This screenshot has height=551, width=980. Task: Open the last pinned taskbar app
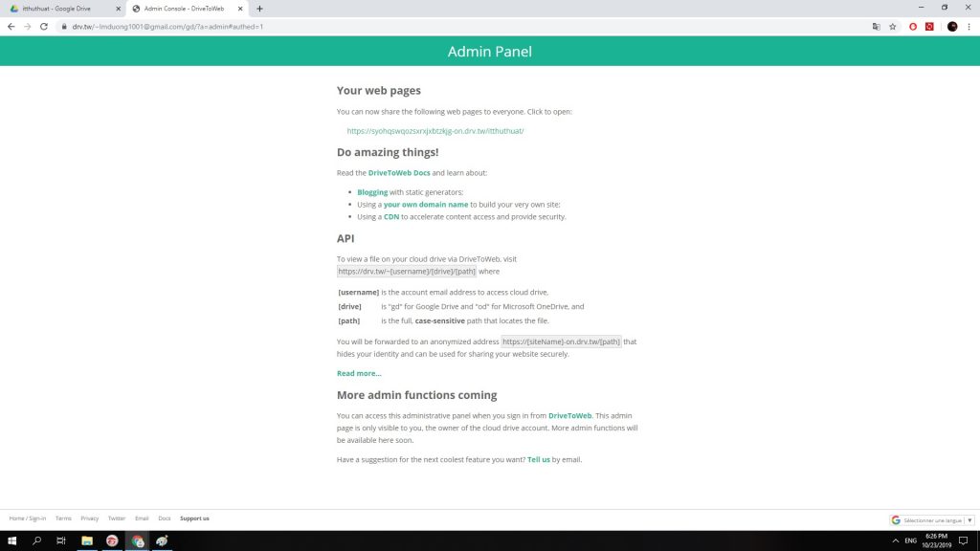point(163,540)
